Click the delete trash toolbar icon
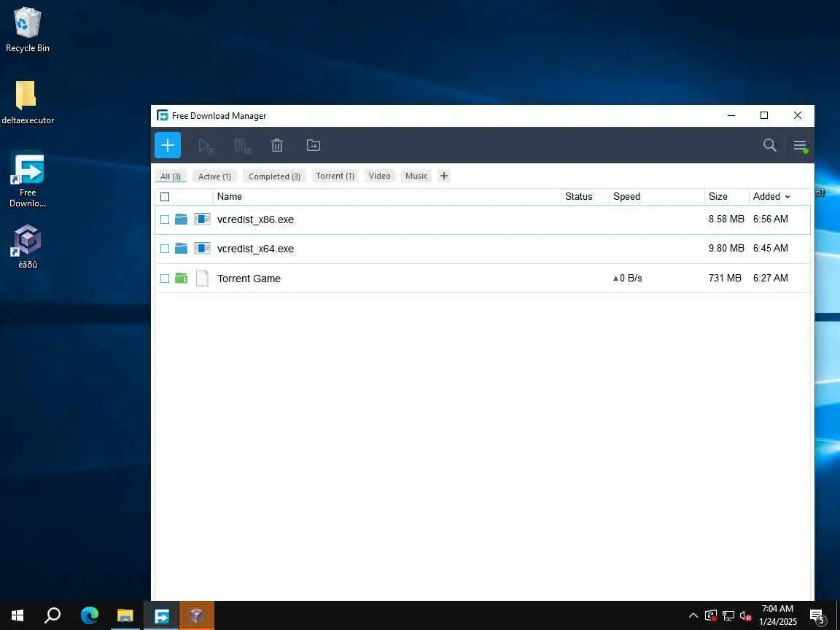The height and width of the screenshot is (630, 840). point(277,145)
